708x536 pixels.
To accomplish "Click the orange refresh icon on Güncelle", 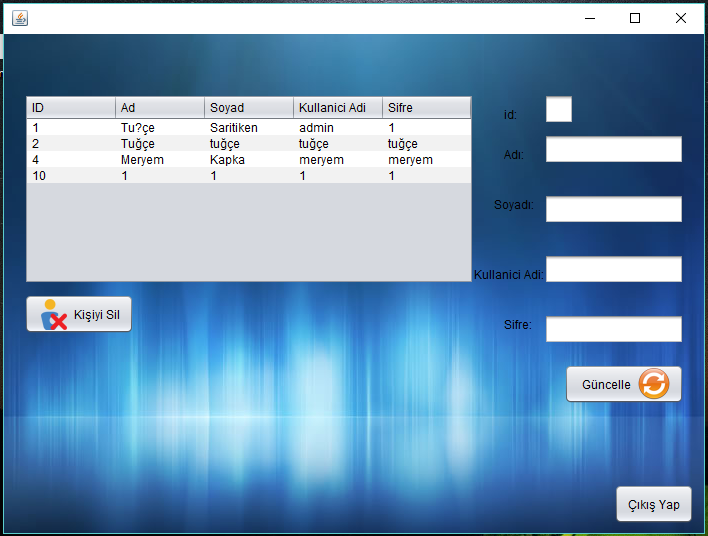I will [654, 384].
